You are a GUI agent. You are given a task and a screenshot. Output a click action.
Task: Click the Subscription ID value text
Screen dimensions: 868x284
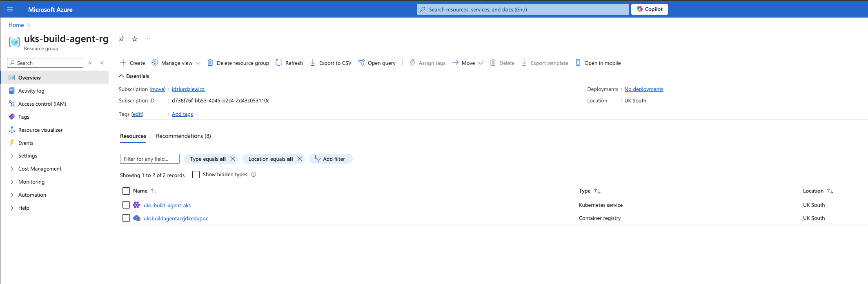(x=220, y=100)
